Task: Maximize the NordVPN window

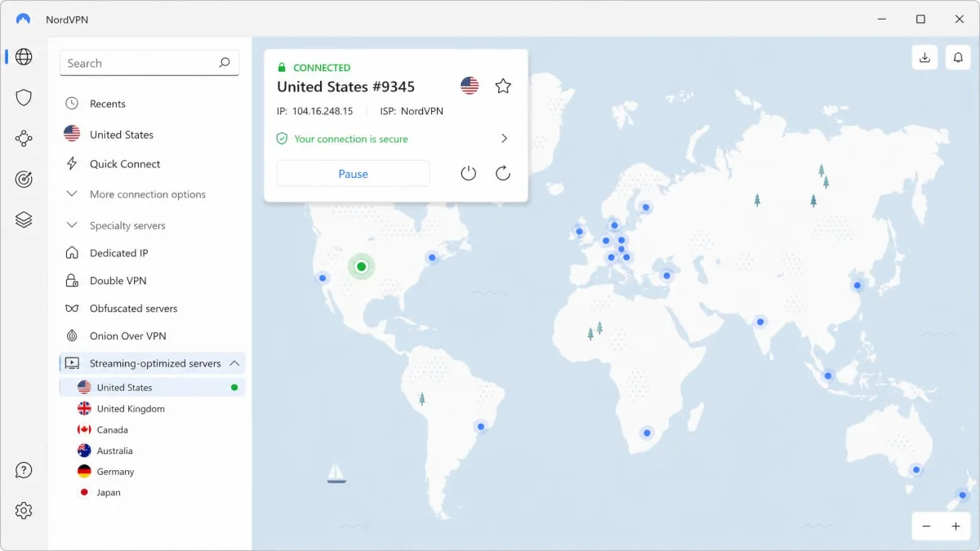Action: [920, 19]
